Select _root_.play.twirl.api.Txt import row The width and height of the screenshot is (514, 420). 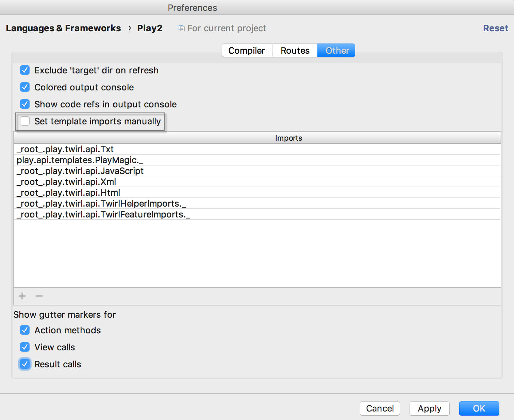coord(257,149)
